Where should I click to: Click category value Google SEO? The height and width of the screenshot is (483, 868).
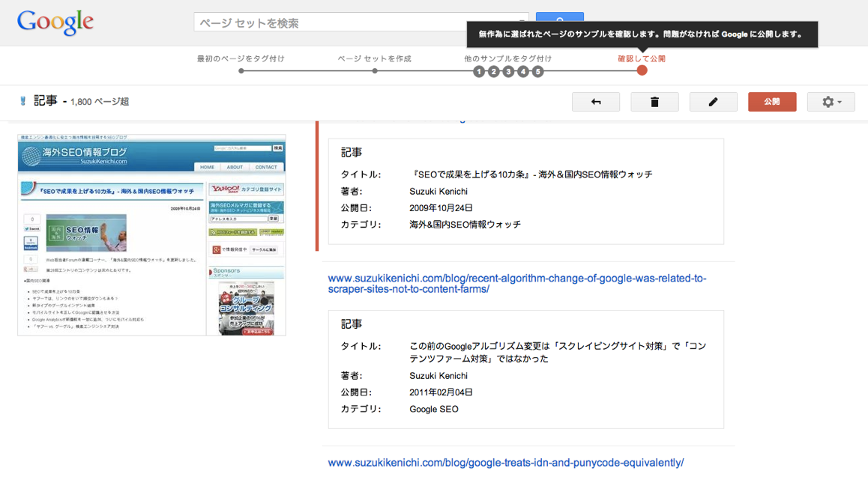tap(434, 410)
